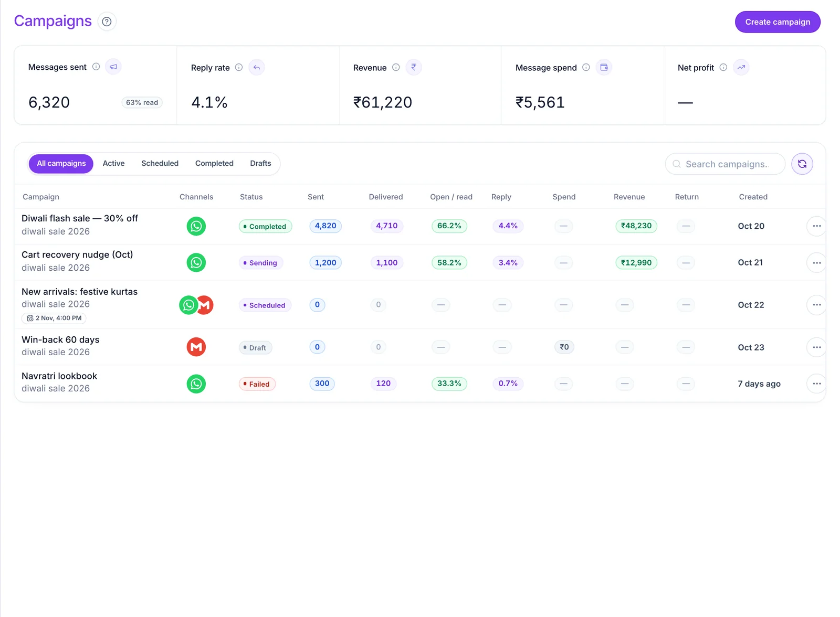Click WhatsApp icon for Diwali flash sale

click(196, 226)
